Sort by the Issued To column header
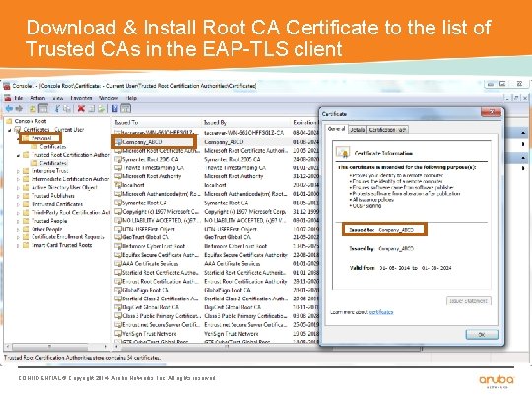Viewport: 532px width, 399px height. (157, 122)
